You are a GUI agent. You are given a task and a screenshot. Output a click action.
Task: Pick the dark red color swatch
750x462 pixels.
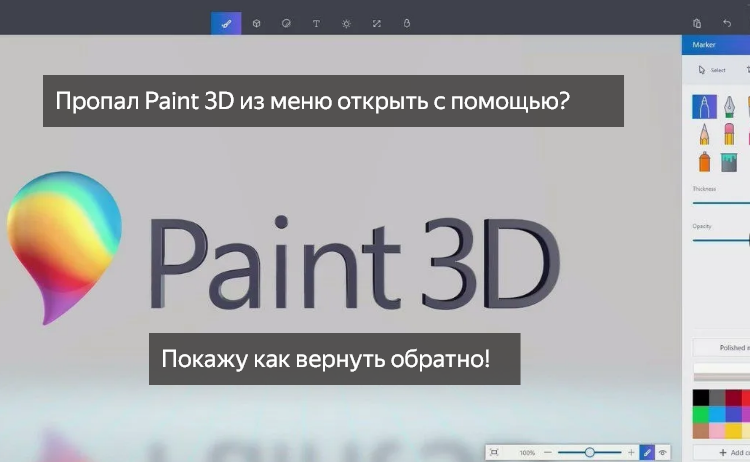coord(732,398)
